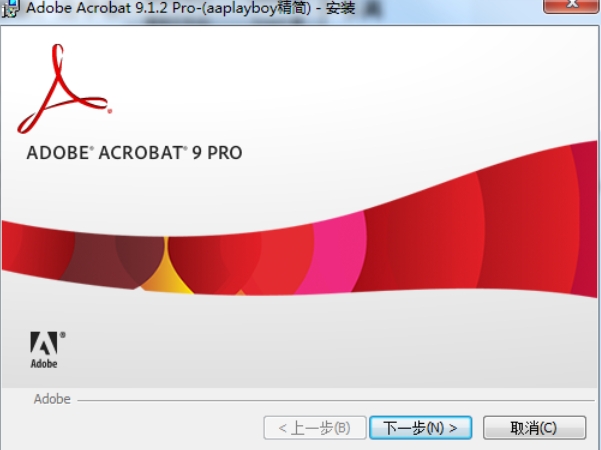Click the ADOBE ACROBAT 9 PRO heading
This screenshot has height=450, width=601.
134,153
